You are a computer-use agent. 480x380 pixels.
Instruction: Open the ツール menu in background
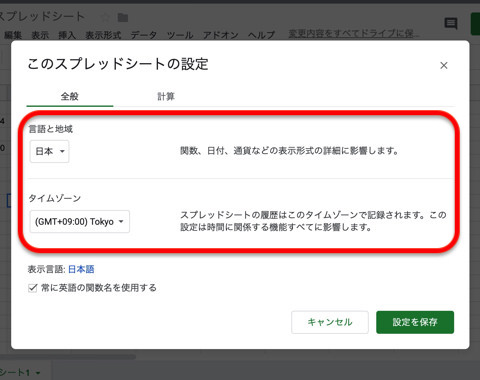180,35
